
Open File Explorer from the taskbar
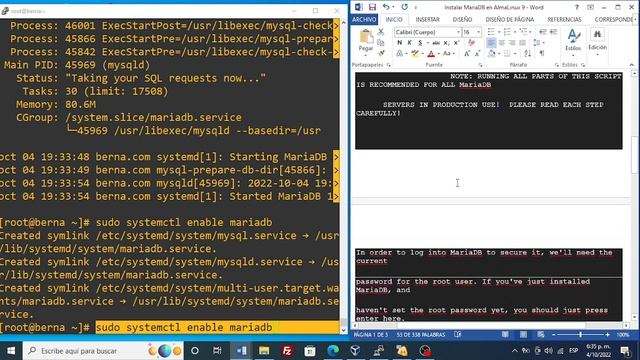point(264,351)
